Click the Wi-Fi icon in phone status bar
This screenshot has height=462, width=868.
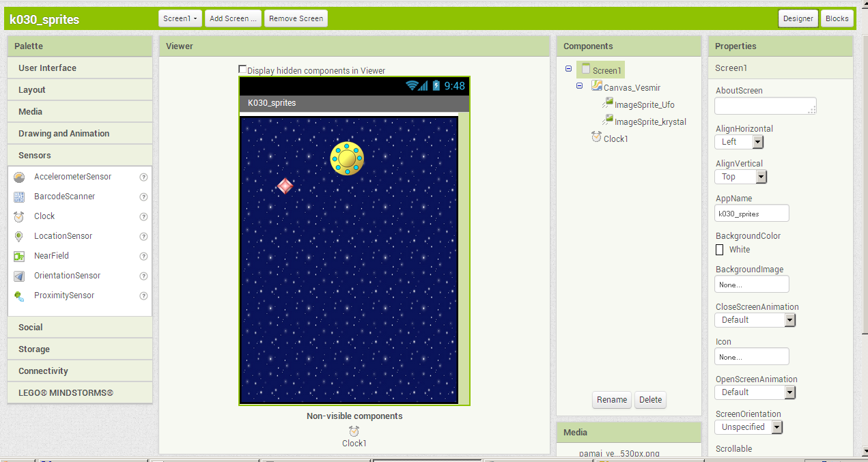(x=412, y=85)
